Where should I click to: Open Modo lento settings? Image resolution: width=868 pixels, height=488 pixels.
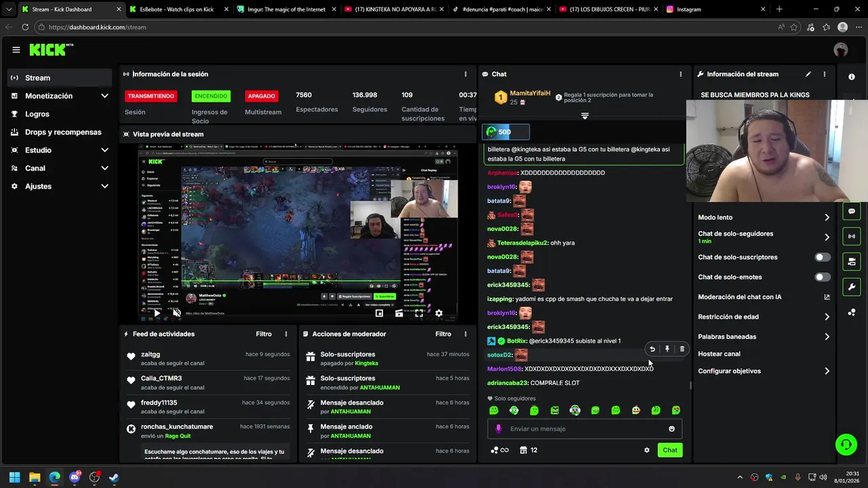click(x=764, y=218)
